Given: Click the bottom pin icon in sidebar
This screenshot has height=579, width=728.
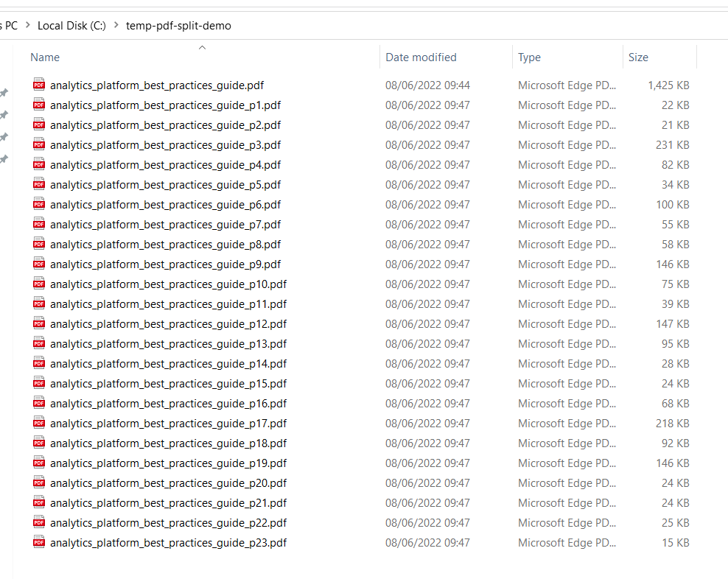Looking at the screenshot, I should coord(4,159).
